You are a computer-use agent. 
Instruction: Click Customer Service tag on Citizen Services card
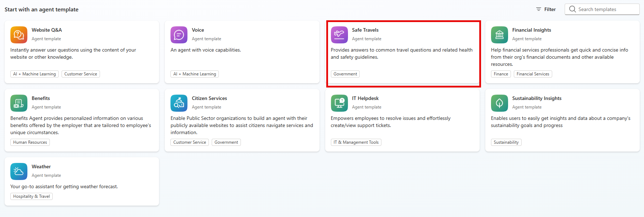190,142
